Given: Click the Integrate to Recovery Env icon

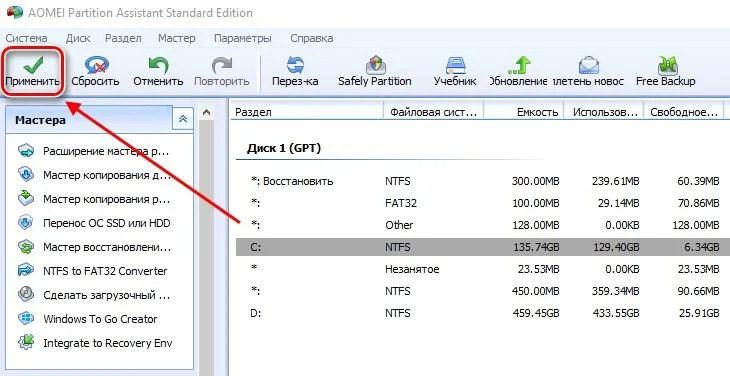Looking at the screenshot, I should click(x=26, y=342).
